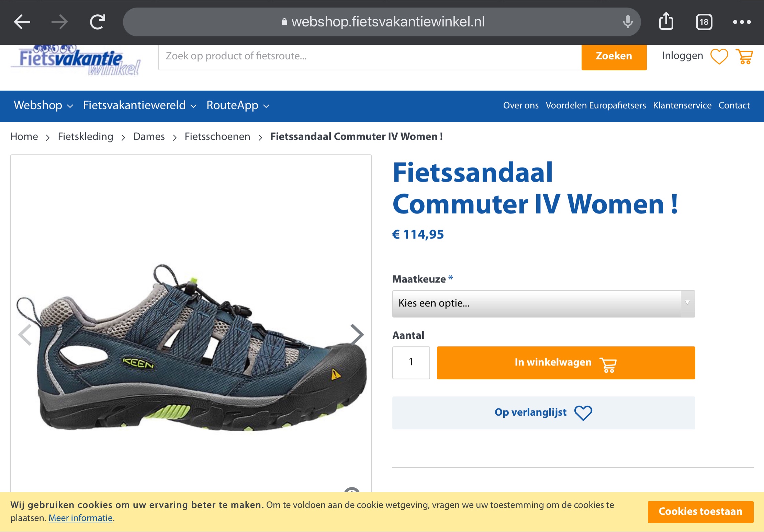This screenshot has height=532, width=764.
Task: Add product to verlanglijst
Action: (543, 413)
